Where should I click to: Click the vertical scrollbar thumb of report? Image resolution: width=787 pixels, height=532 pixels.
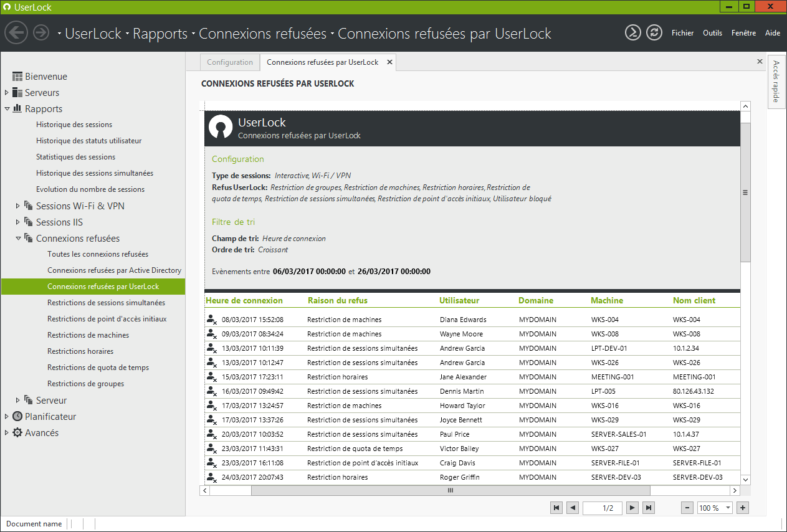pos(745,192)
